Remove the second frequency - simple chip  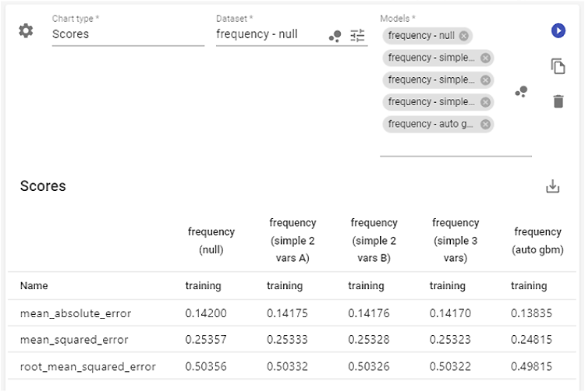point(485,79)
